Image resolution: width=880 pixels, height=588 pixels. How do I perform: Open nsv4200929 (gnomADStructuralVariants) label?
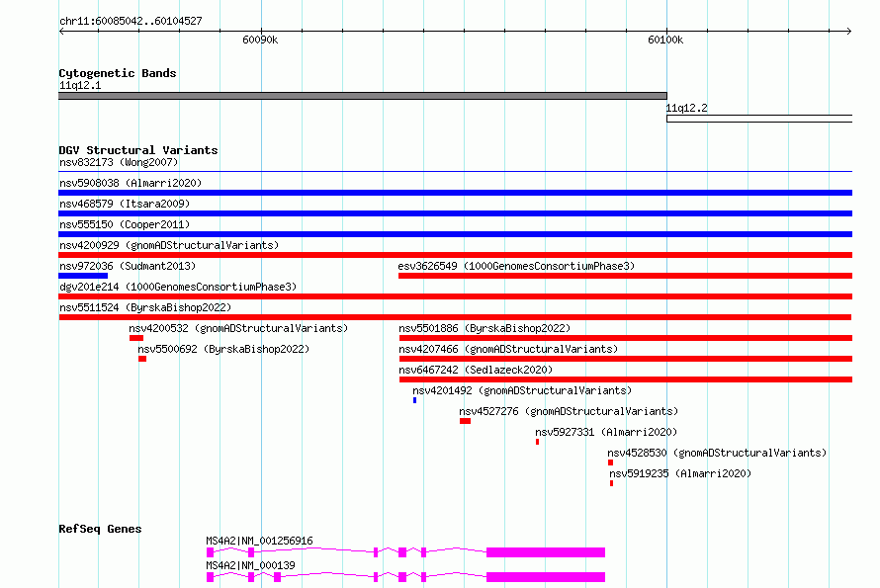coord(169,246)
